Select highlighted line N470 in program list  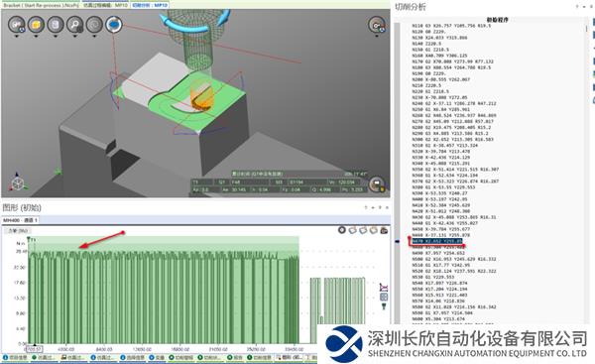(x=437, y=241)
